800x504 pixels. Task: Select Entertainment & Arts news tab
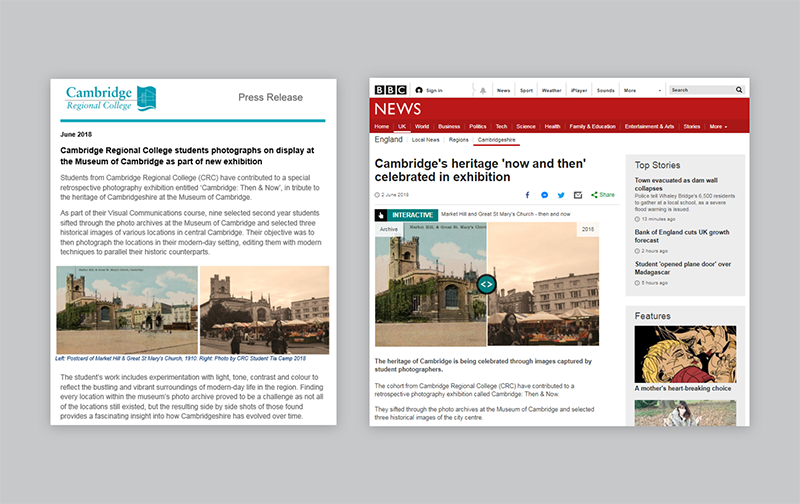click(x=649, y=127)
